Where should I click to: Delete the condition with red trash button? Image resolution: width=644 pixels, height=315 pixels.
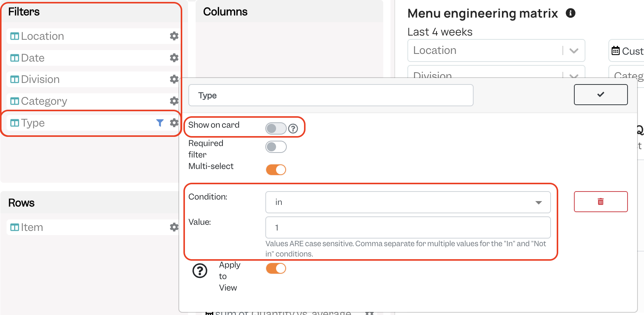coord(601,201)
